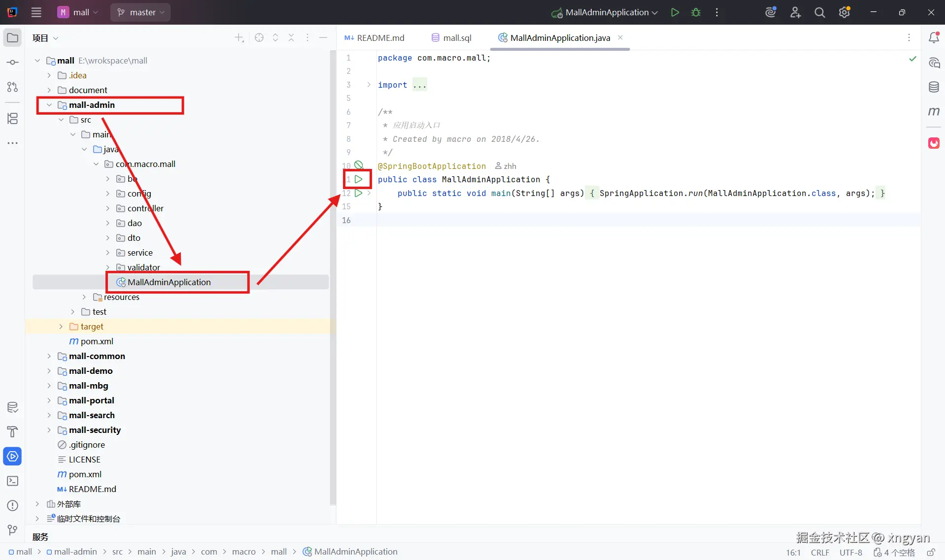Open the Maven tool window
Viewport: 945px width, 560px height.
(934, 112)
